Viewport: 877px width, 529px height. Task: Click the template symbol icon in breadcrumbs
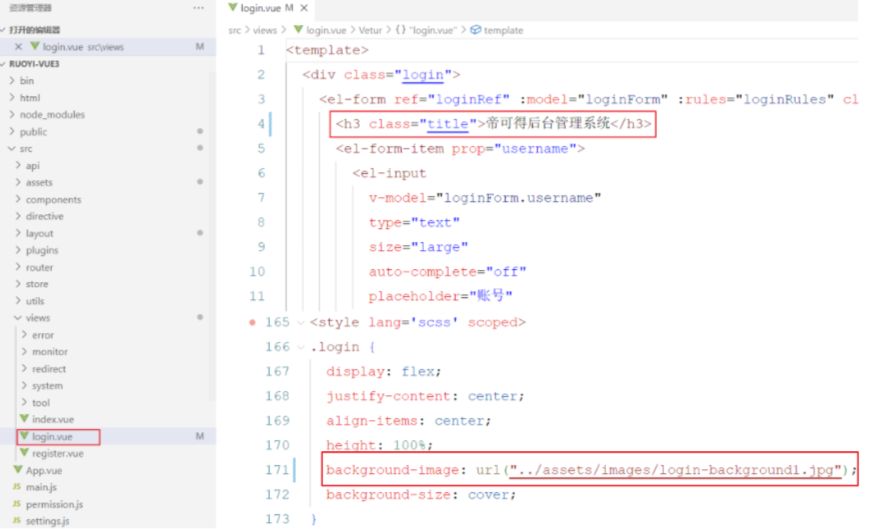[x=475, y=30]
